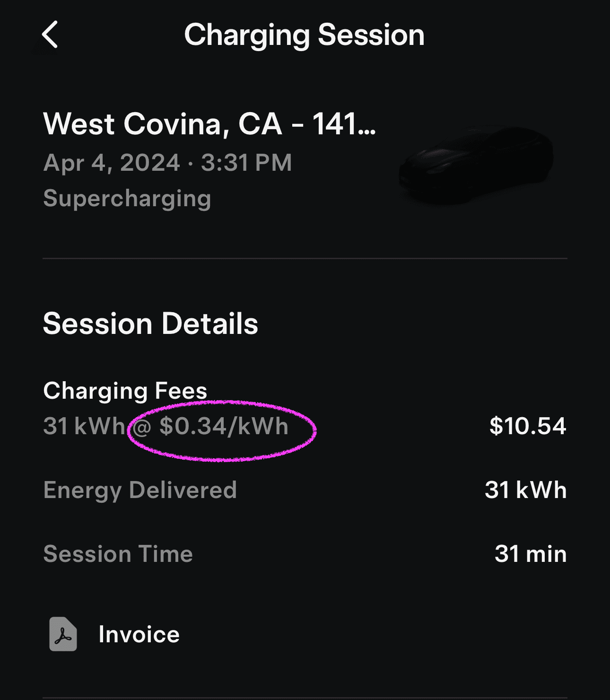Tap the Apr 4, 2024 date line
The width and height of the screenshot is (610, 700).
(112, 163)
